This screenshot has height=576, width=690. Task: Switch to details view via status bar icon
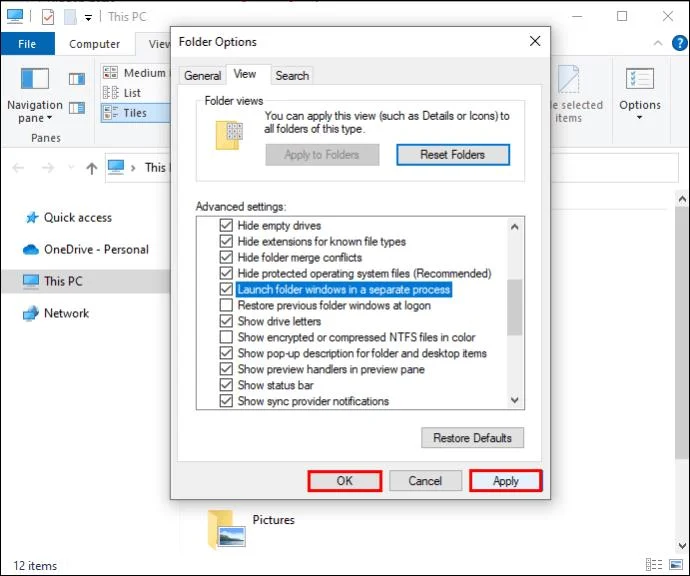pos(654,564)
